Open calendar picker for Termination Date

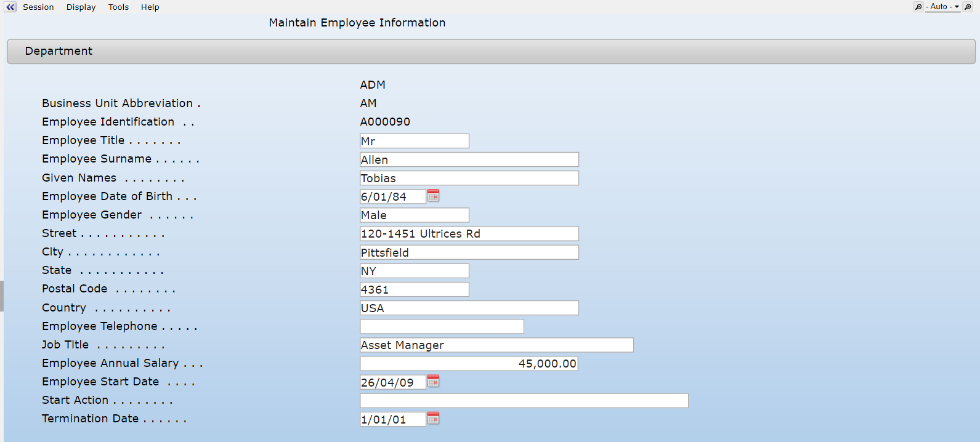click(x=433, y=419)
